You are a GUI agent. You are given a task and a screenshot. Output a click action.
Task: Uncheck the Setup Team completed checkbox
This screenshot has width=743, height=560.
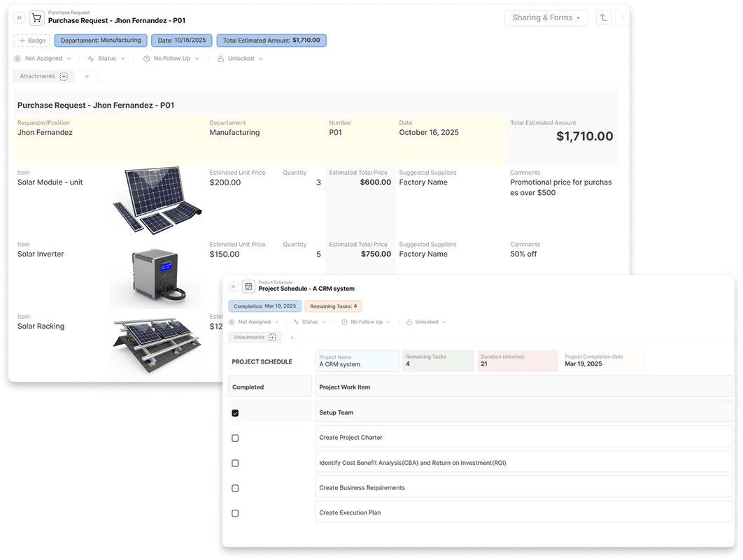(x=235, y=413)
